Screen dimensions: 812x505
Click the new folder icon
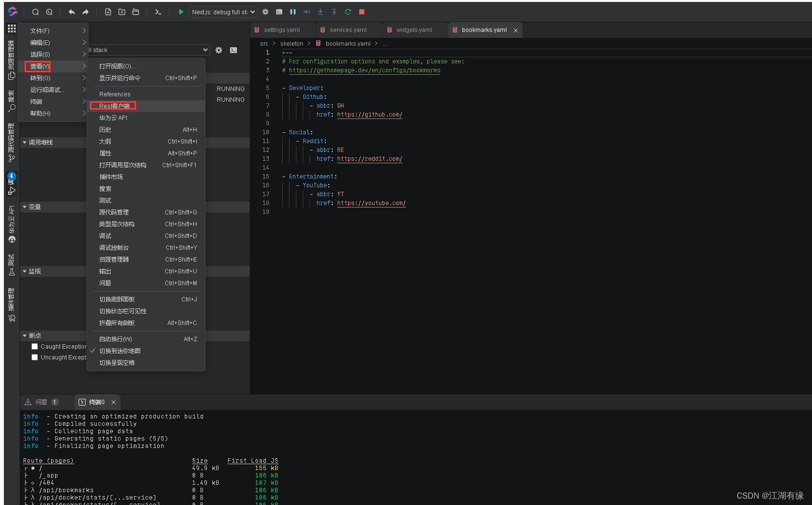click(122, 12)
